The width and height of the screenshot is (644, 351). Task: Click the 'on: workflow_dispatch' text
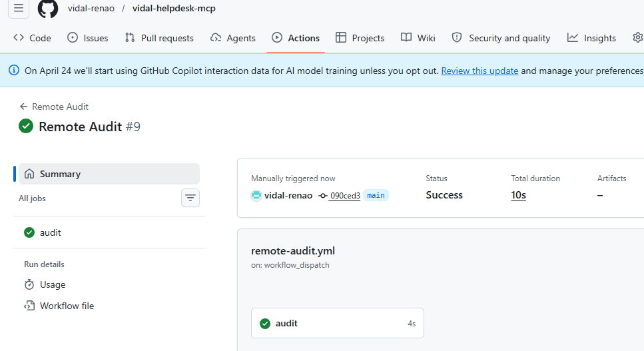290,265
